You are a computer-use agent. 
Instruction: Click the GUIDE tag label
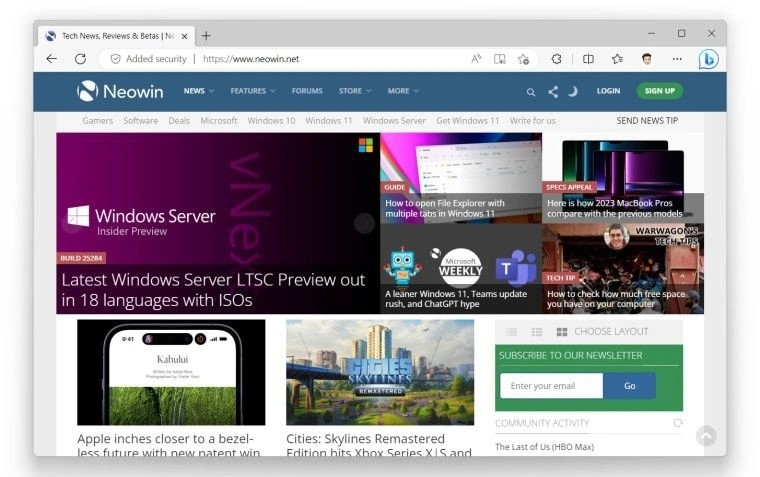(x=394, y=187)
